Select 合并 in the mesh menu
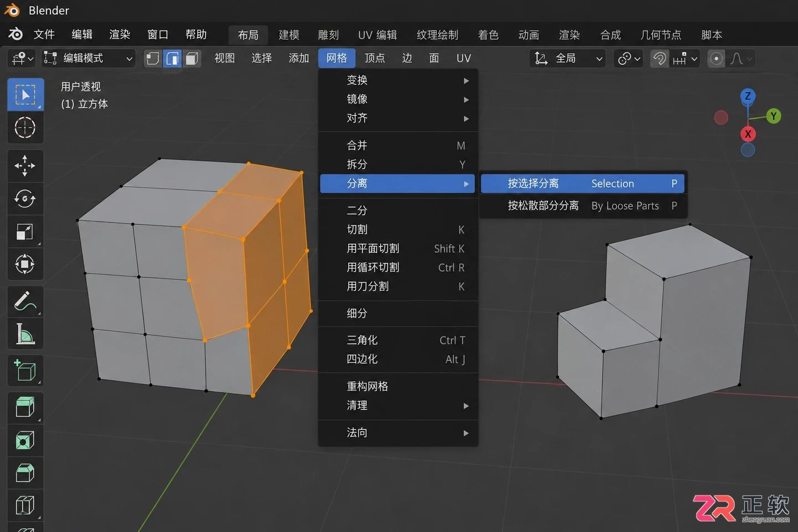This screenshot has width=798, height=532. coord(398,146)
